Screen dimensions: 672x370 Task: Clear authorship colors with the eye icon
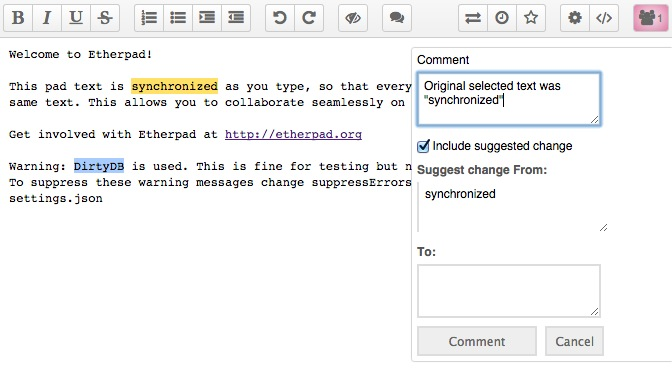353,18
